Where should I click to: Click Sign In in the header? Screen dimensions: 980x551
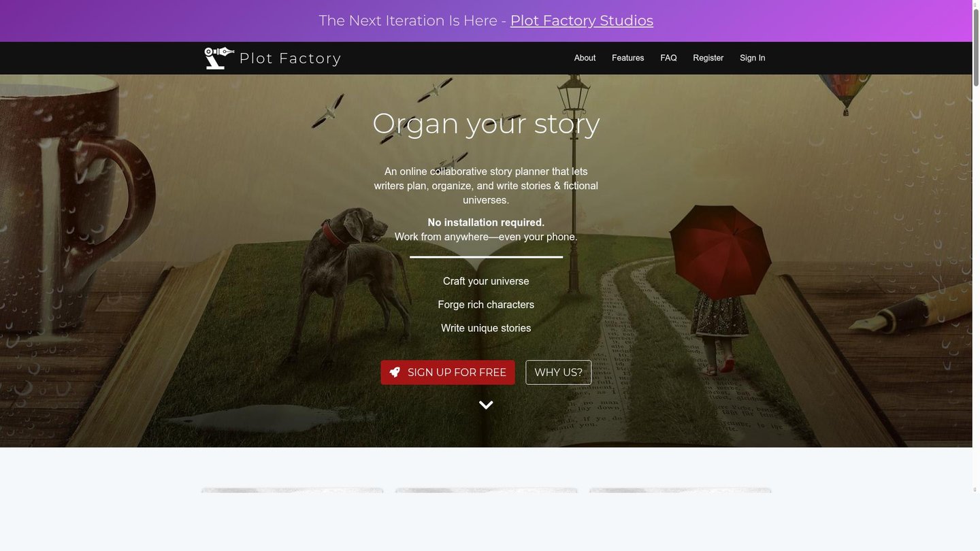tap(752, 58)
